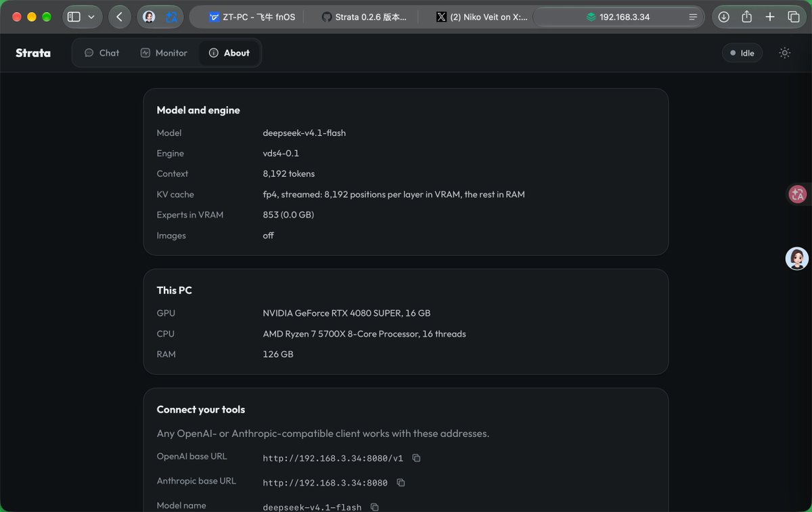
Task: Open a new browser tab
Action: (x=770, y=17)
